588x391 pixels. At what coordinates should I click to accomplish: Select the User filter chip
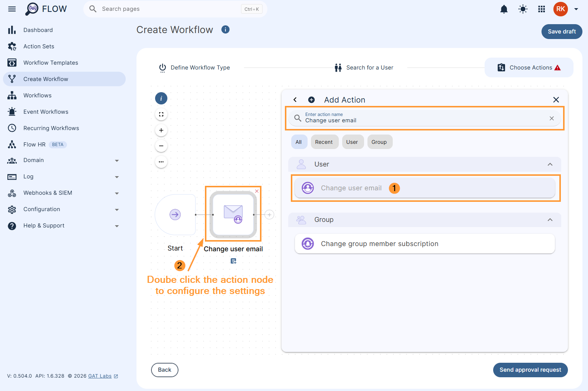pyautogui.click(x=352, y=142)
